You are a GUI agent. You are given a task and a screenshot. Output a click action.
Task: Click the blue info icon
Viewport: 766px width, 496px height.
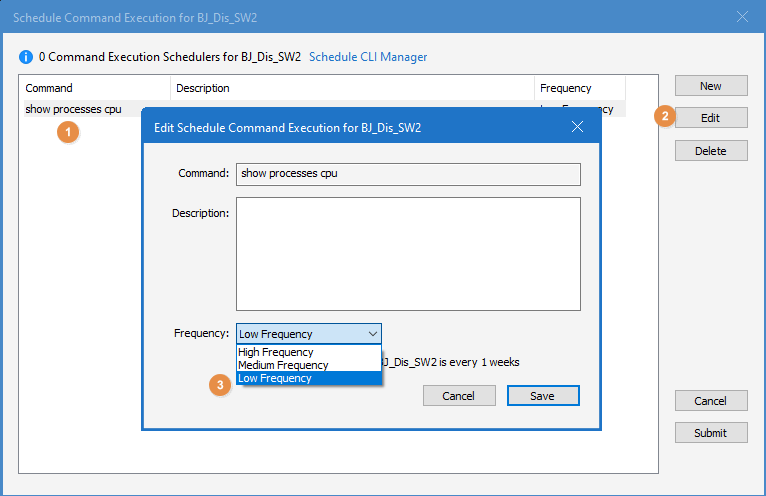pos(26,57)
